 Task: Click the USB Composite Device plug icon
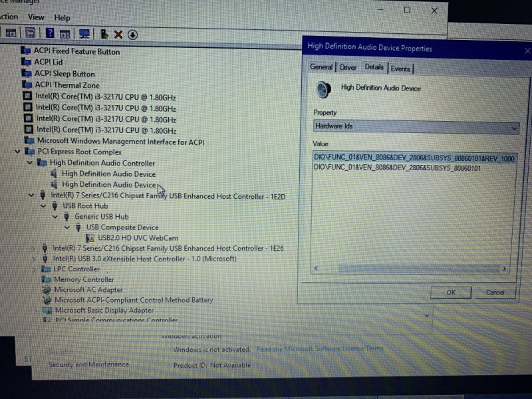tap(78, 227)
